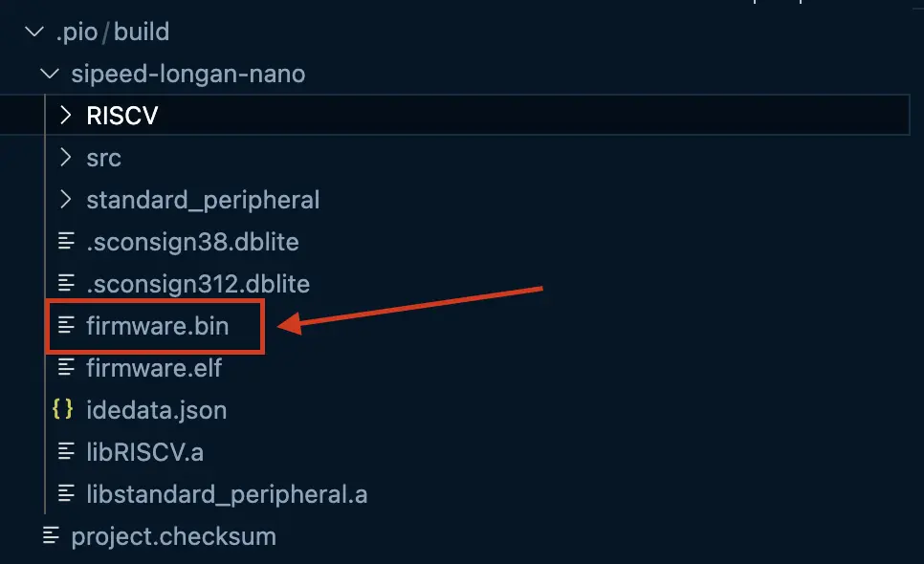924x564 pixels.
Task: Expand the standard_peripheral folder chevron
Action: 65,200
